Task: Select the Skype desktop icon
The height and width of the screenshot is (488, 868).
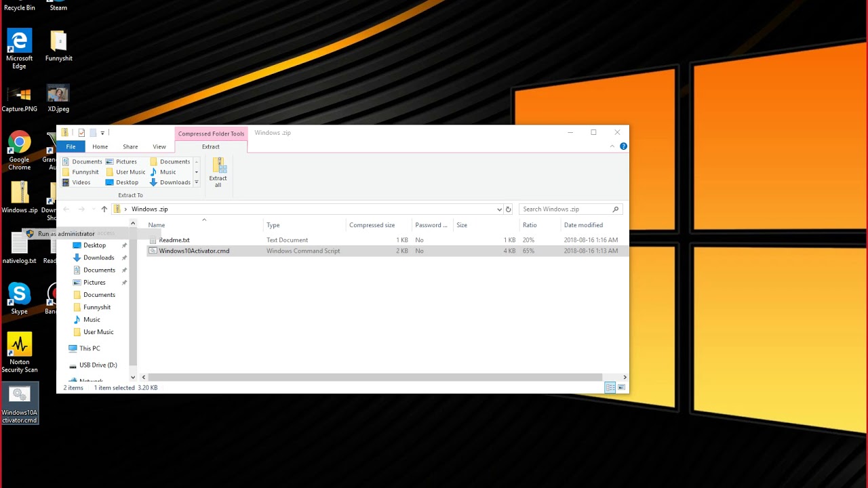Action: (19, 298)
